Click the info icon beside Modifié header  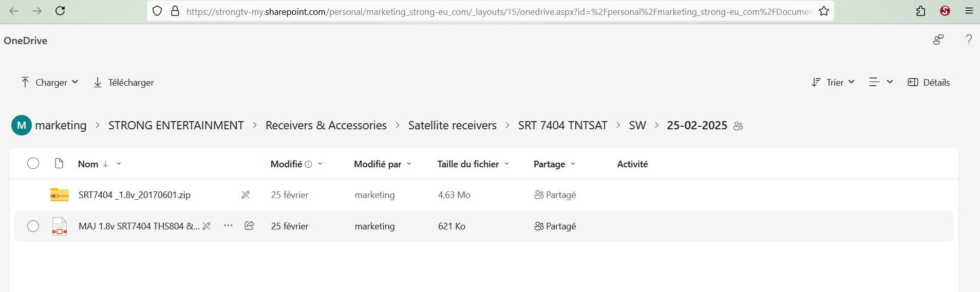pos(308,164)
